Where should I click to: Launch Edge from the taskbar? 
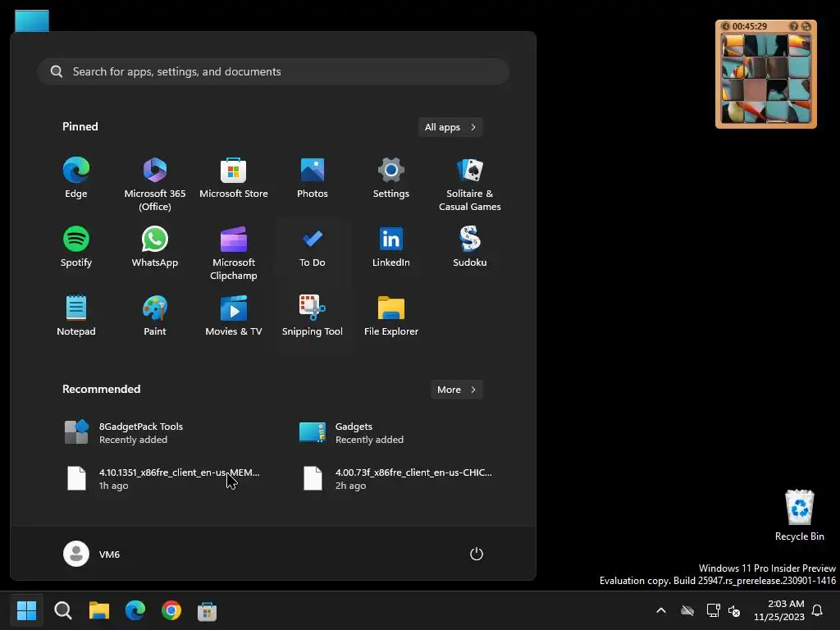click(135, 610)
